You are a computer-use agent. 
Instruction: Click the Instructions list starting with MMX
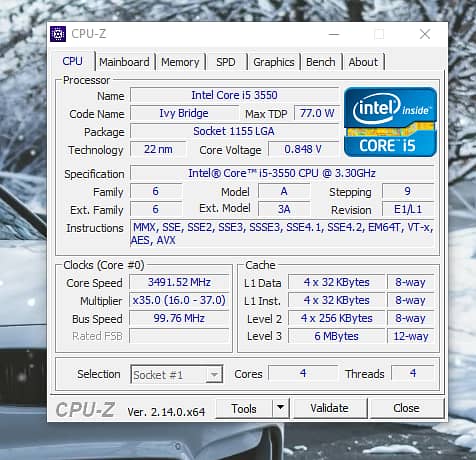[282, 233]
